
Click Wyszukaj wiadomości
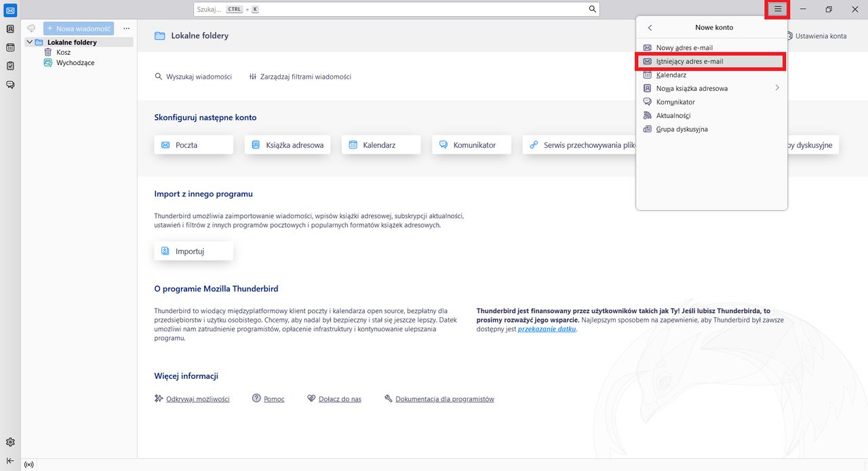coord(193,77)
